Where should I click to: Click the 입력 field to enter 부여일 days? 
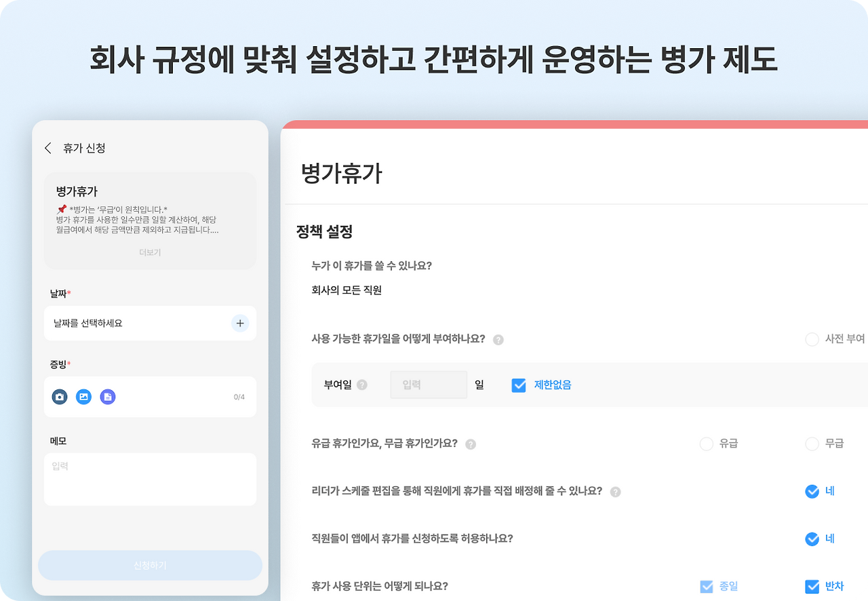(x=428, y=385)
